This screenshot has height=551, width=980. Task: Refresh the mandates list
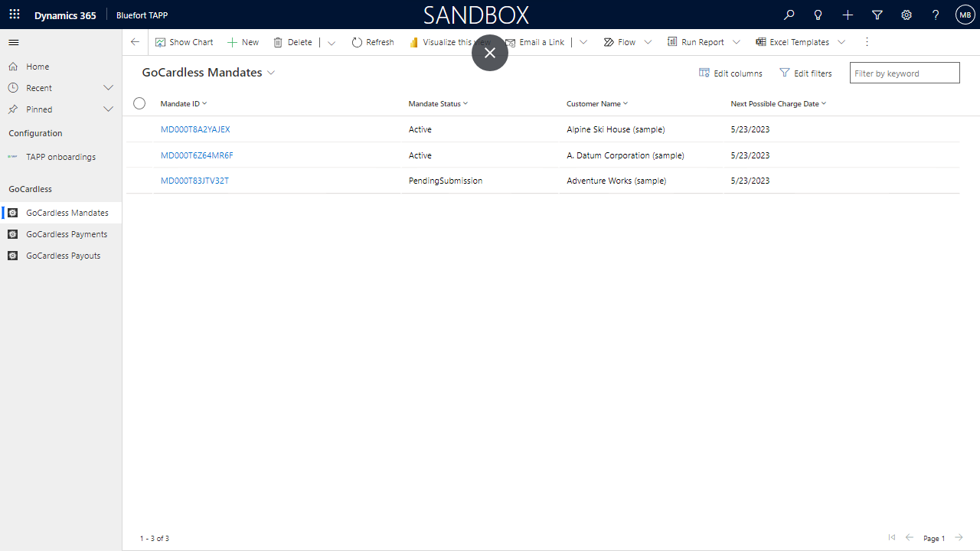373,42
